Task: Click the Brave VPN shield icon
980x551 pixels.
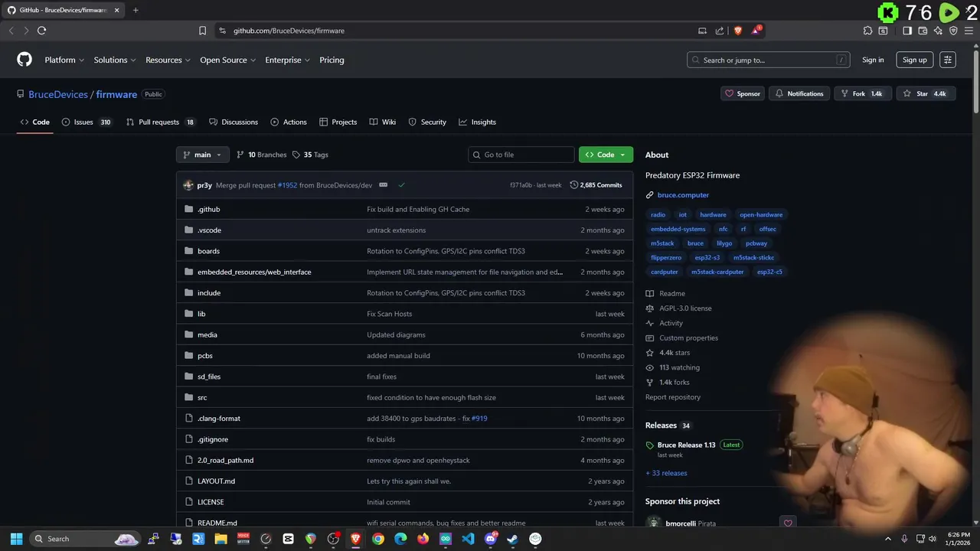Action: [x=953, y=31]
